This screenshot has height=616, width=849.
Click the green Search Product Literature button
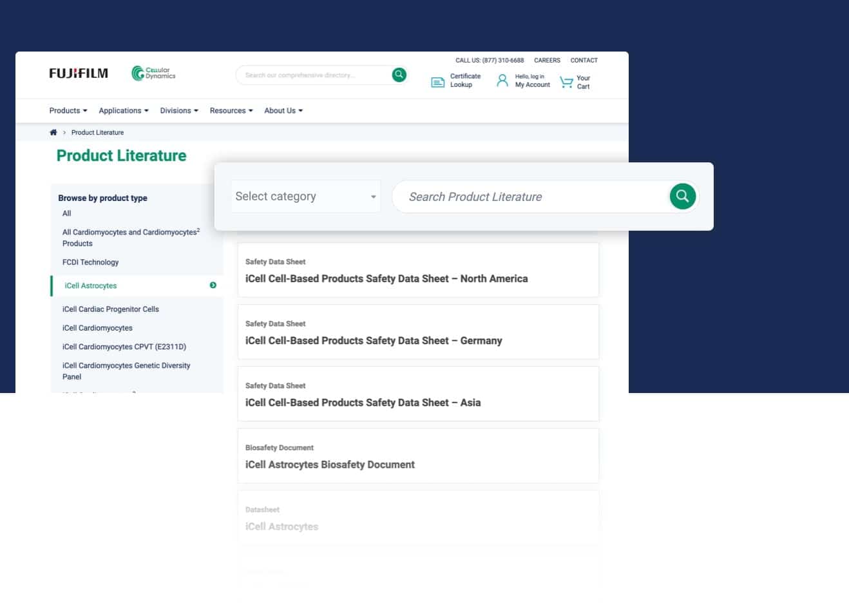[683, 196]
